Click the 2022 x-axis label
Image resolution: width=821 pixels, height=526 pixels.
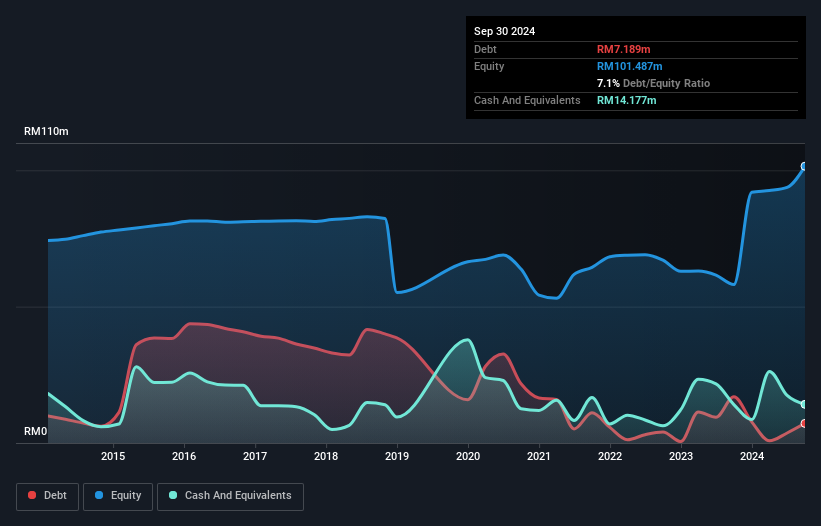pyautogui.click(x=610, y=456)
